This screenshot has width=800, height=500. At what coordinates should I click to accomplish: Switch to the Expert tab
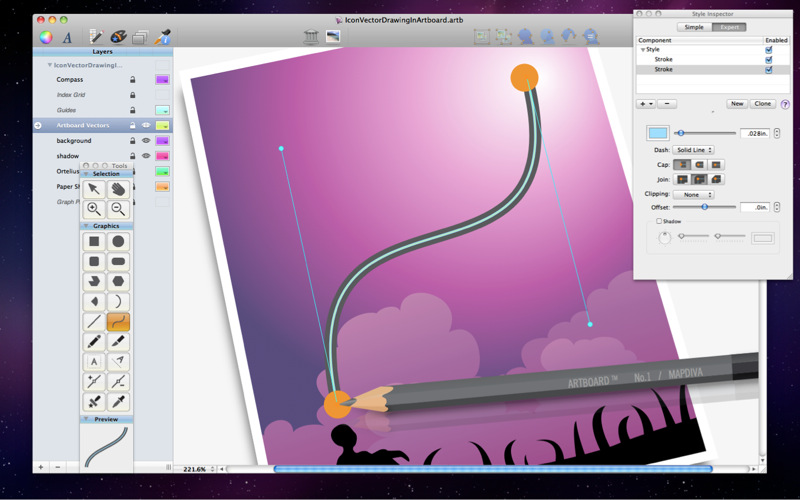click(x=728, y=27)
